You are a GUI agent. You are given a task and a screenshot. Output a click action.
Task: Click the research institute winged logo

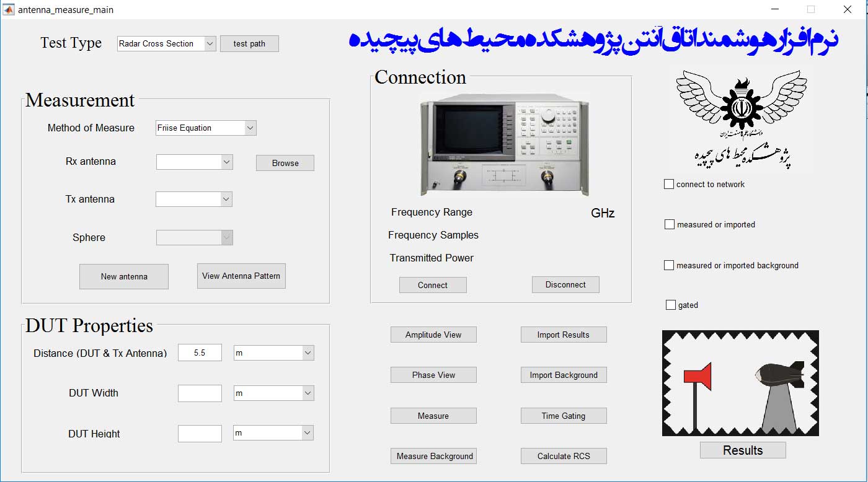click(x=742, y=118)
